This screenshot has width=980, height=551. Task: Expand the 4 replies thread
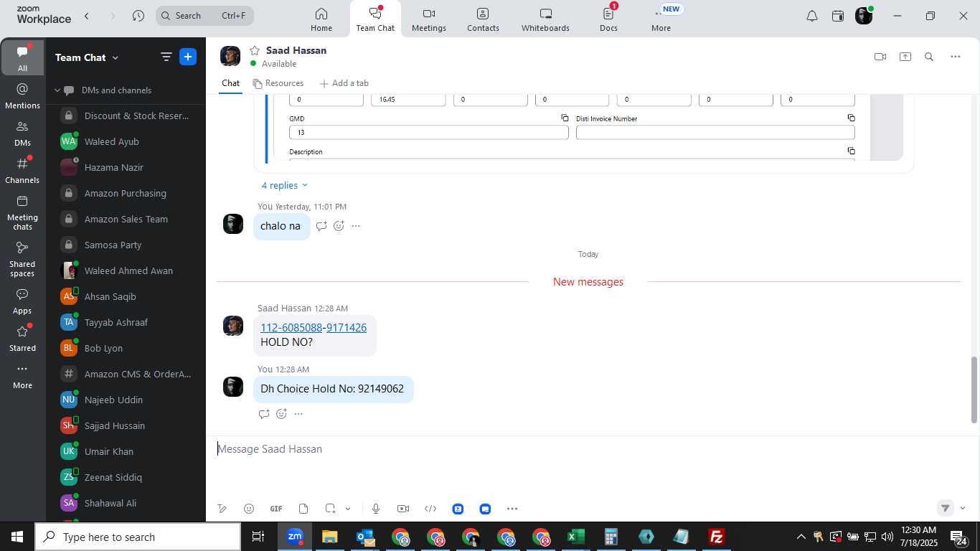tap(284, 185)
